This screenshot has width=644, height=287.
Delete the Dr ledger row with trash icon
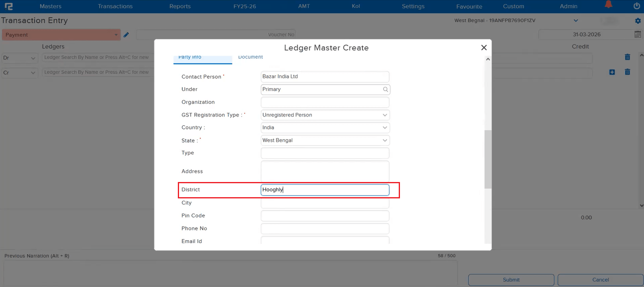tap(627, 57)
